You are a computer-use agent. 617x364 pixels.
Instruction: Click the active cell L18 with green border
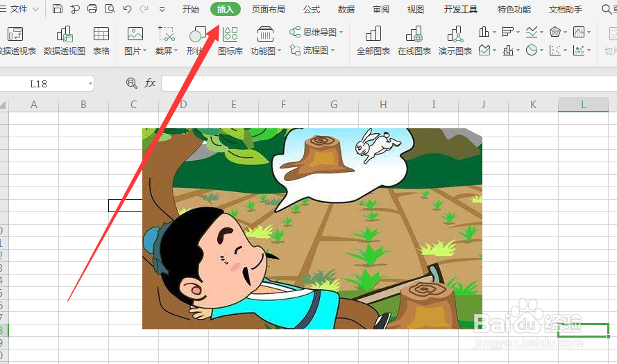pyautogui.click(x=583, y=330)
